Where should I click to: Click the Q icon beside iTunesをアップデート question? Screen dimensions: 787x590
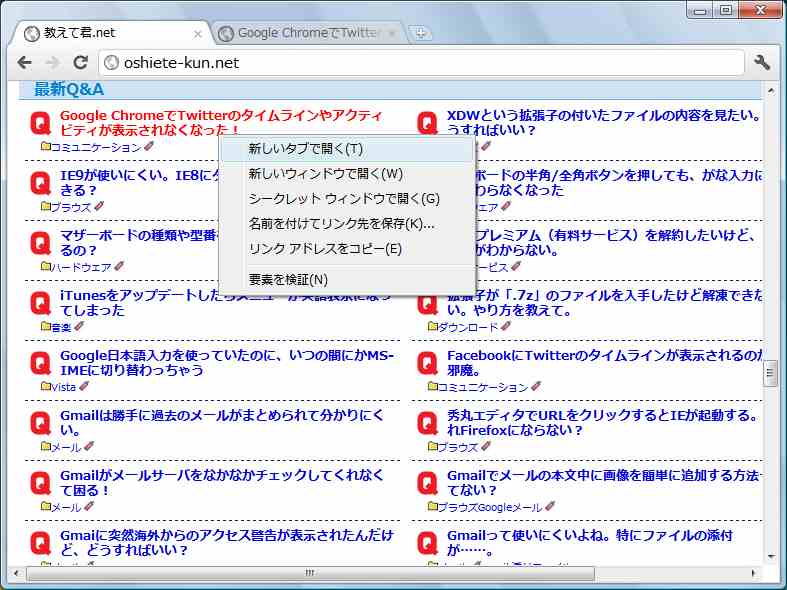[x=40, y=303]
